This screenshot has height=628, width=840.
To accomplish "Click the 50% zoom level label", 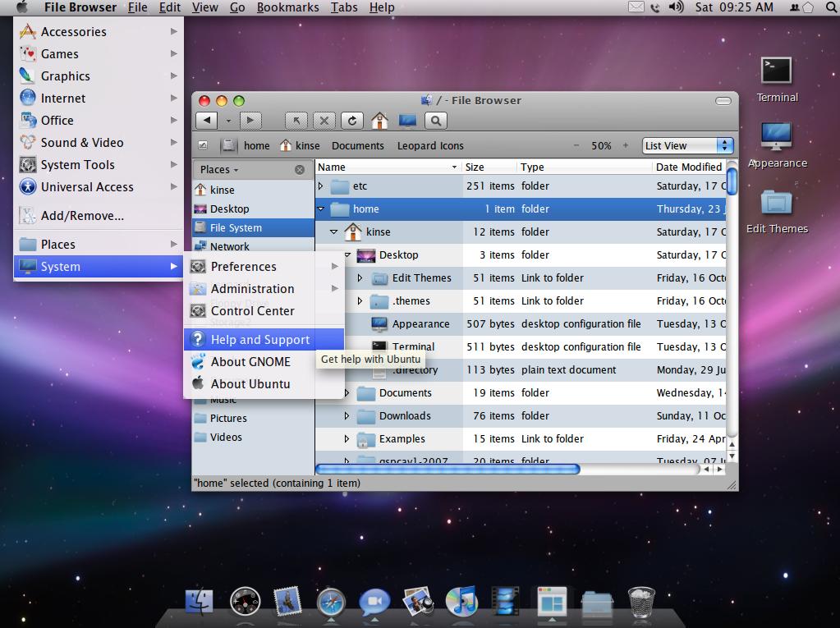I will (601, 145).
